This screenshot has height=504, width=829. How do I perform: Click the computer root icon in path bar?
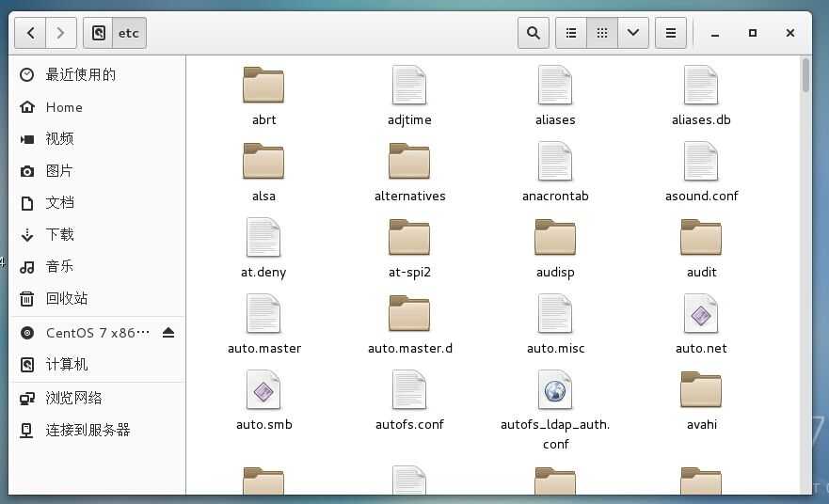99,33
